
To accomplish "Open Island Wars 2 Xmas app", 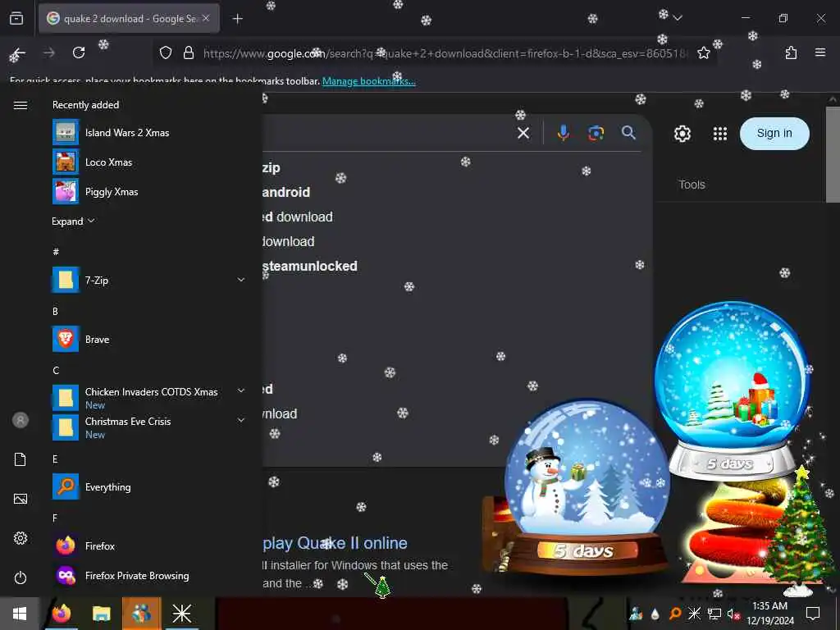I will pos(148,132).
